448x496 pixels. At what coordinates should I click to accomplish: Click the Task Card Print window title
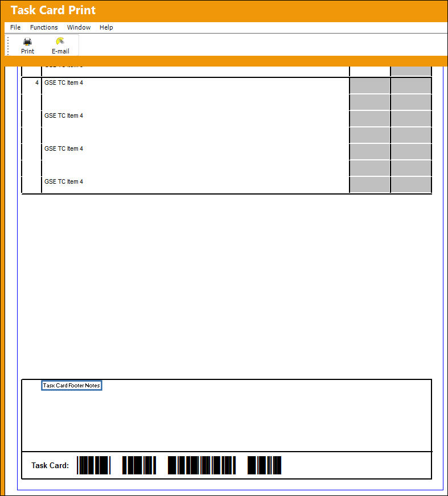click(x=53, y=10)
